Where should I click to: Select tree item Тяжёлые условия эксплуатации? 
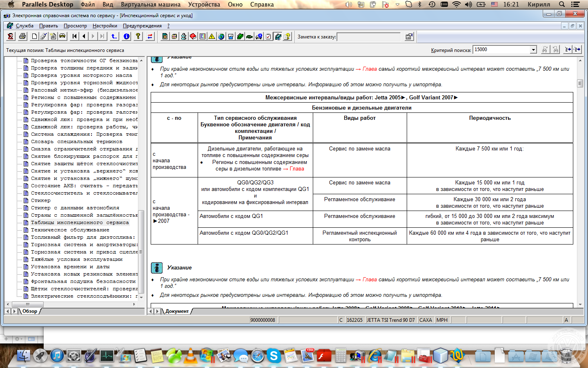[x=76, y=260]
